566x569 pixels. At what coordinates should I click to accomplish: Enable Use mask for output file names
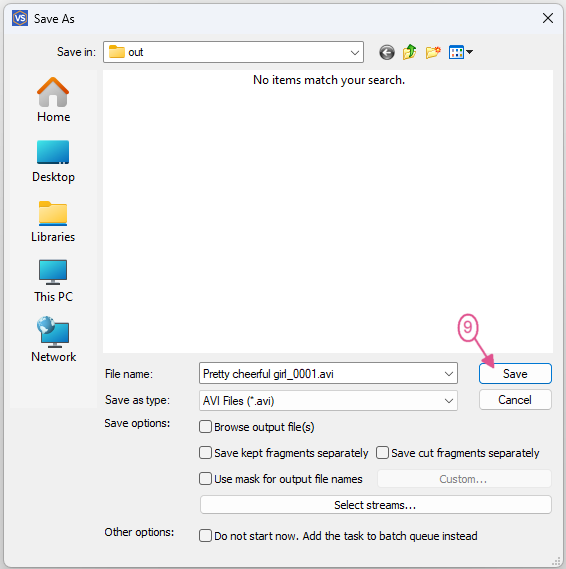coord(205,479)
